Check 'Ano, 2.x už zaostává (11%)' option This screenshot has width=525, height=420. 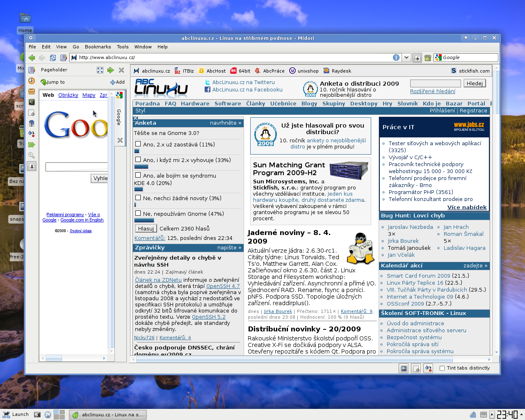pyautogui.click(x=138, y=144)
